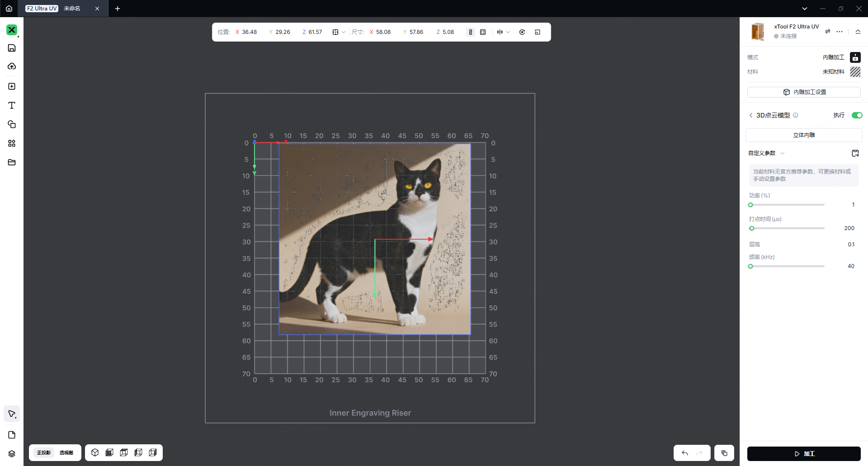Select the 透视图 perspective view option
Viewport: 868px width, 466px height.
point(66,452)
